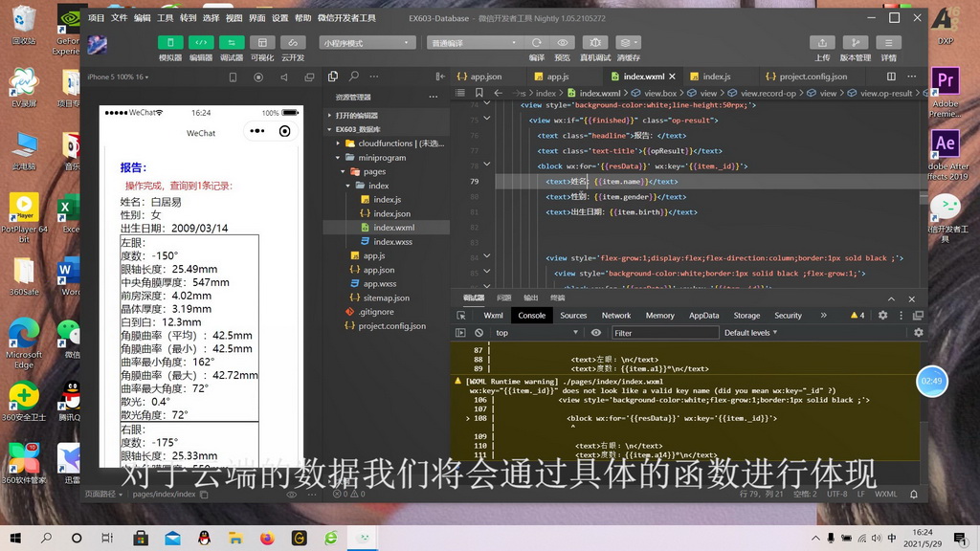Click the 云开发 cloud development icon

click(x=293, y=43)
